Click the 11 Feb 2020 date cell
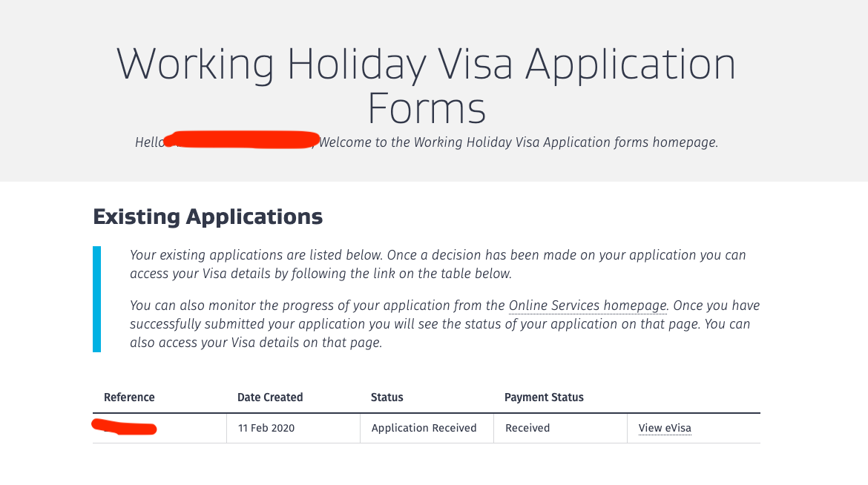The height and width of the screenshot is (485, 868). [x=265, y=428]
